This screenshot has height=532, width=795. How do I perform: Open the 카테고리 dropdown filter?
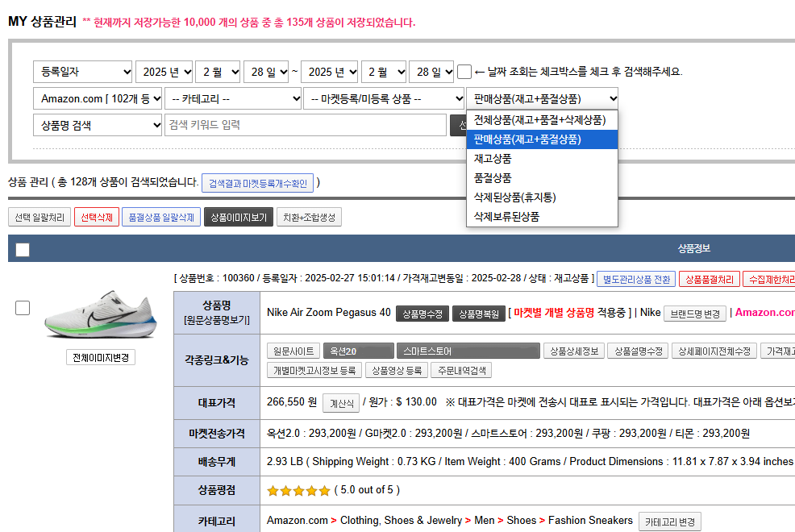click(233, 99)
